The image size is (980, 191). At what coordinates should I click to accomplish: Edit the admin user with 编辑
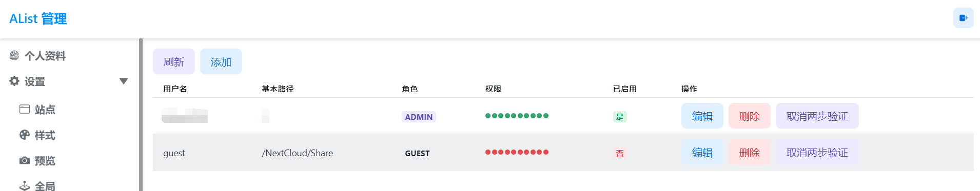[x=702, y=116]
